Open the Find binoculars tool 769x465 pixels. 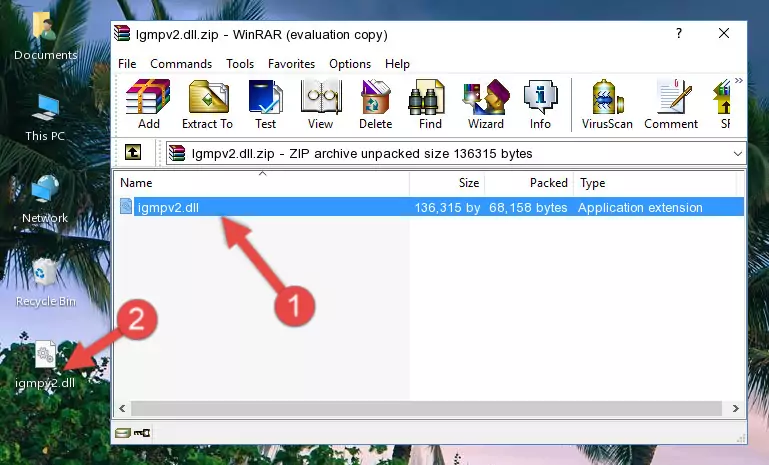click(x=430, y=104)
